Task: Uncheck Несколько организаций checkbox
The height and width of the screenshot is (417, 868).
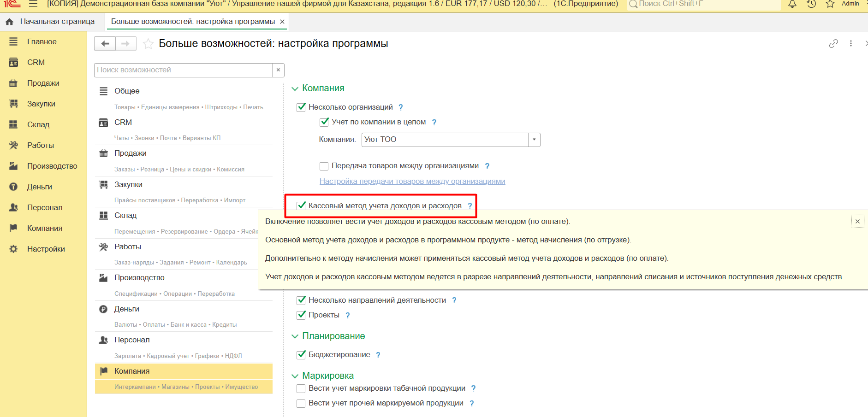Action: point(301,107)
